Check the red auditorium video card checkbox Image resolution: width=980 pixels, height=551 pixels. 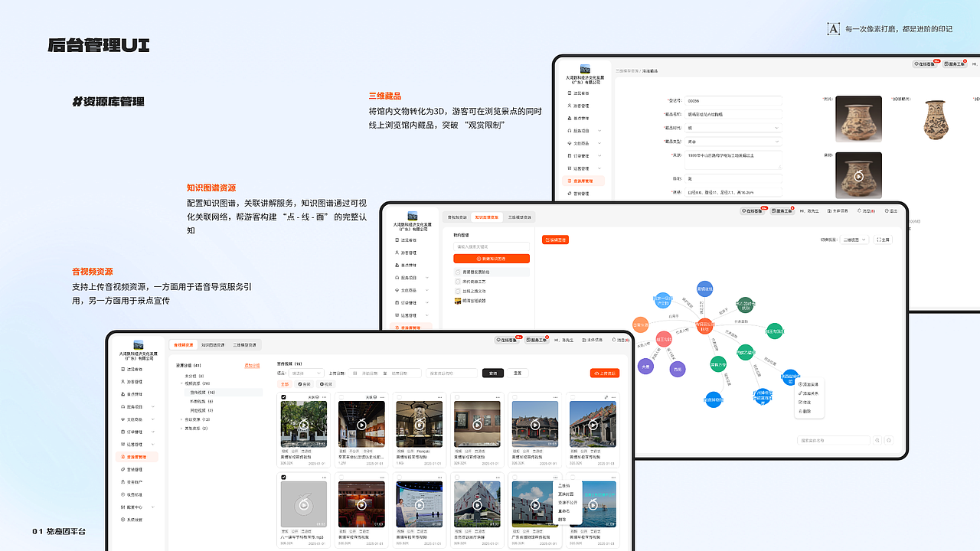tap(341, 478)
